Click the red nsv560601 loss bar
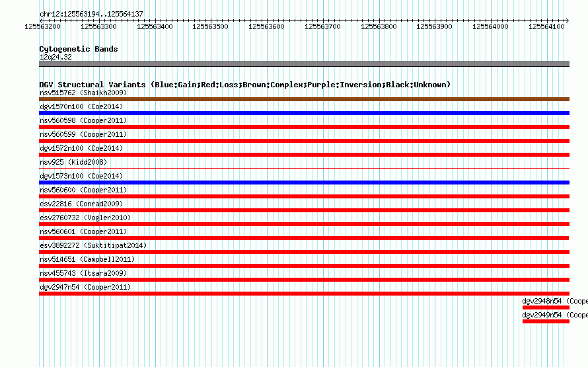 tap(304, 238)
